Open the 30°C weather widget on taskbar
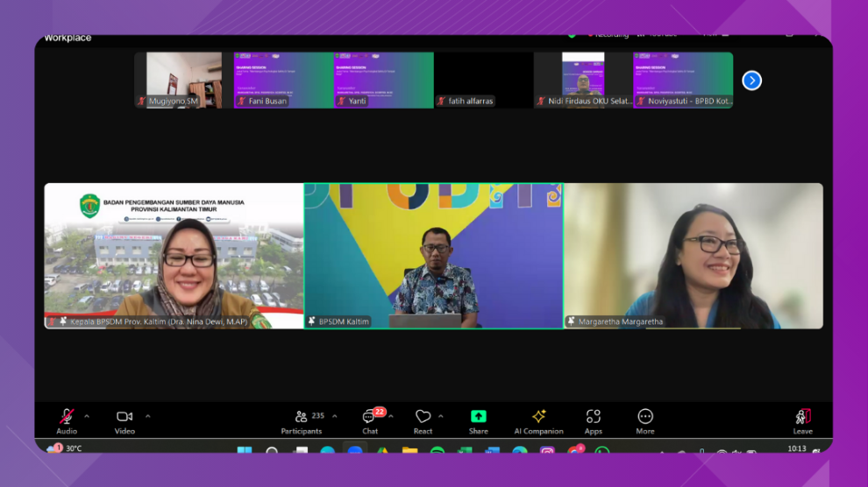The width and height of the screenshot is (868, 487). tap(65, 448)
